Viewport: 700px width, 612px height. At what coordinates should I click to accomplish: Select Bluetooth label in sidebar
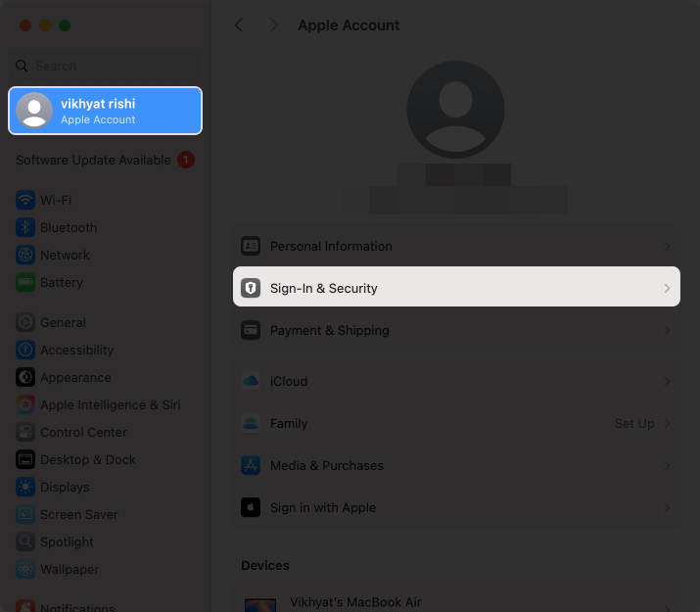(x=69, y=227)
